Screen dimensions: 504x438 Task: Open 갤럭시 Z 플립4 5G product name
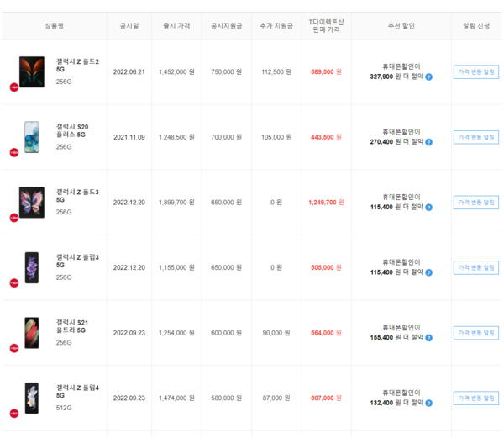[x=77, y=392]
